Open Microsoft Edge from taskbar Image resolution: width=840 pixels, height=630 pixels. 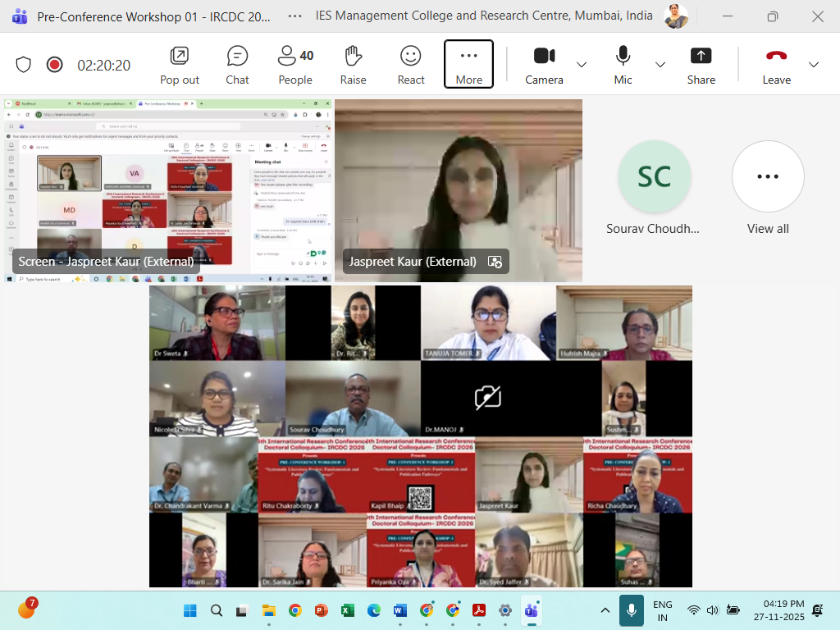coord(374,610)
